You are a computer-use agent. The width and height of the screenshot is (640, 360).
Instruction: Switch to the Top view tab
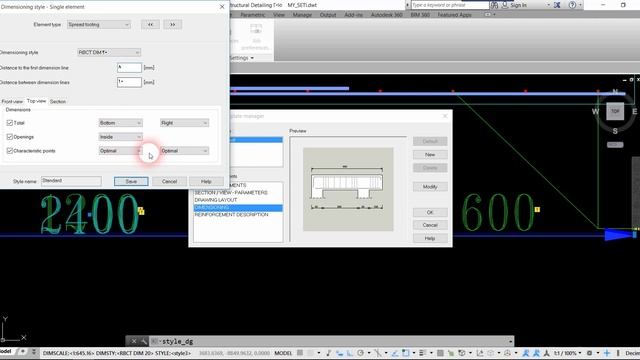click(x=36, y=101)
